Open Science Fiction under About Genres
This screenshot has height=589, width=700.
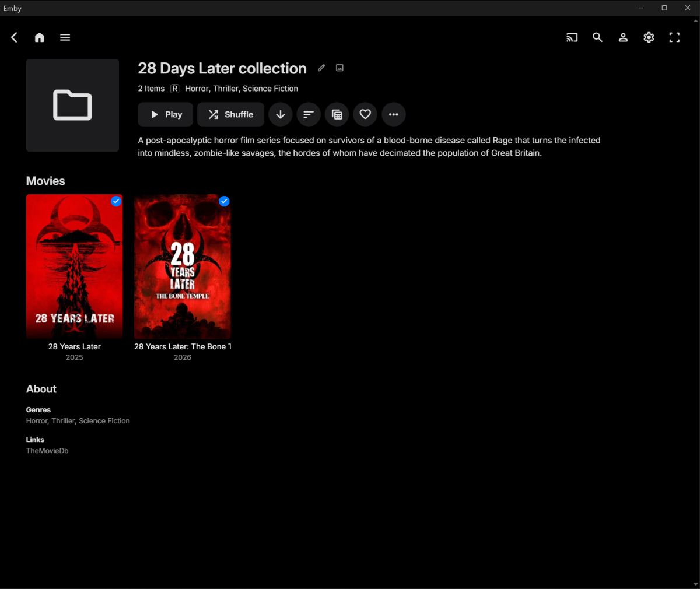pyautogui.click(x=104, y=421)
